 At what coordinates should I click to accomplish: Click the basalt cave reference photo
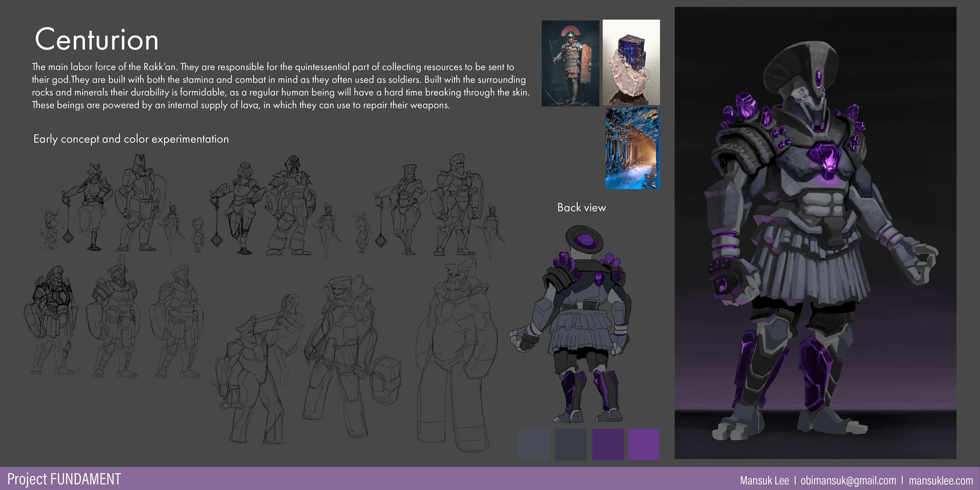[632, 148]
